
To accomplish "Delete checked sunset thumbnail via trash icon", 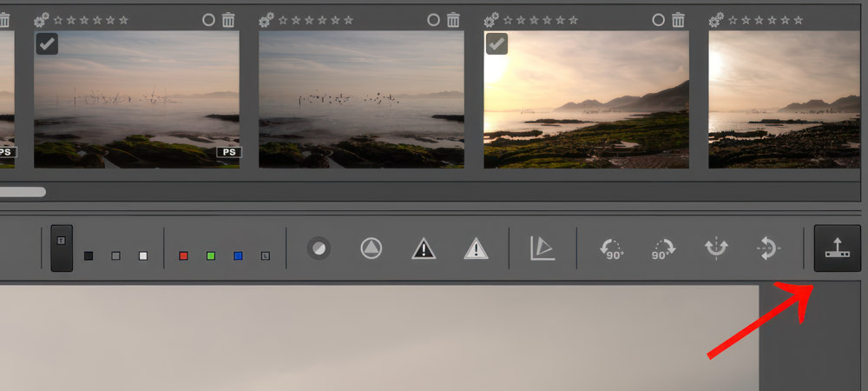I will (x=678, y=20).
